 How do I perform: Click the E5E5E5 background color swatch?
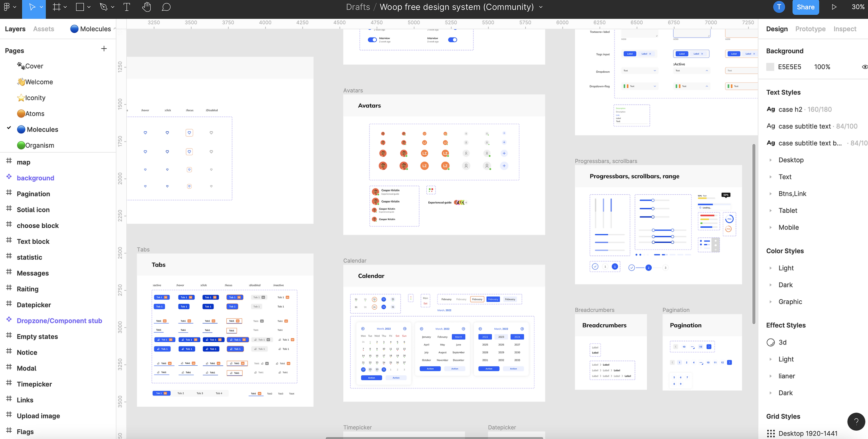770,67
